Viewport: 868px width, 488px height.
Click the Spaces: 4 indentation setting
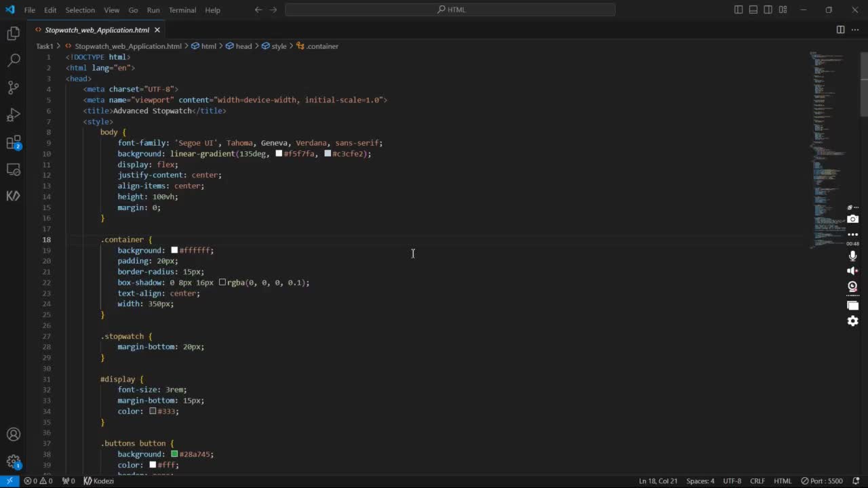point(700,481)
